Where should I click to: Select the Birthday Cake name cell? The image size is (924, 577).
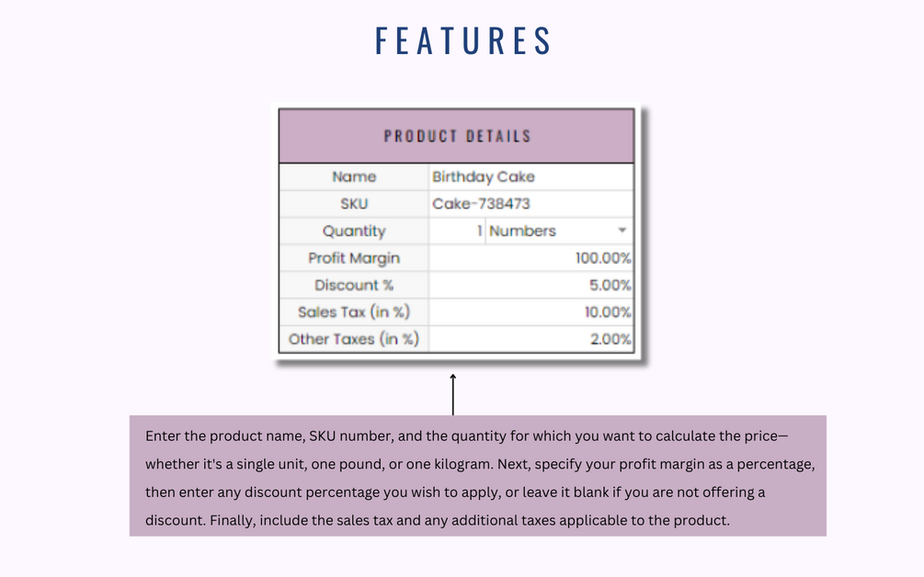point(530,176)
